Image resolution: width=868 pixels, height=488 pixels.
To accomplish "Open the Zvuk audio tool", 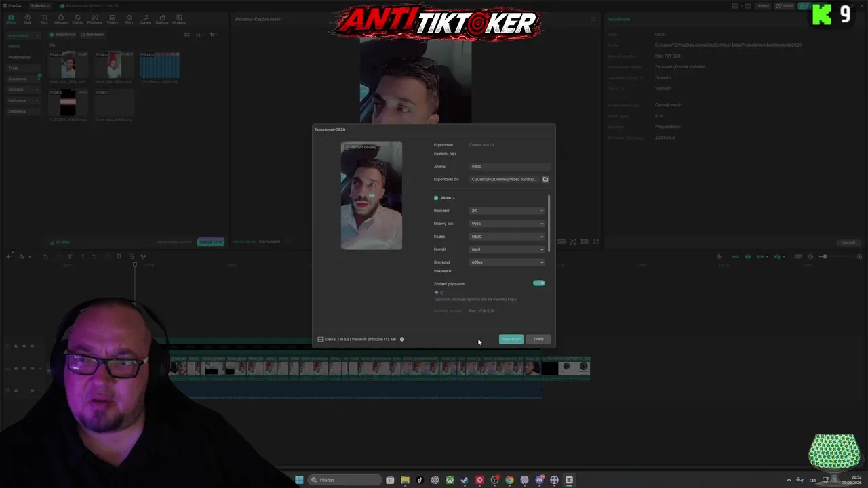I will pos(27,19).
